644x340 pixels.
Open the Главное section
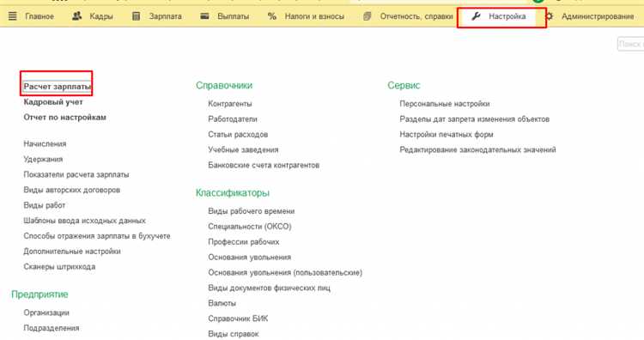(39, 16)
